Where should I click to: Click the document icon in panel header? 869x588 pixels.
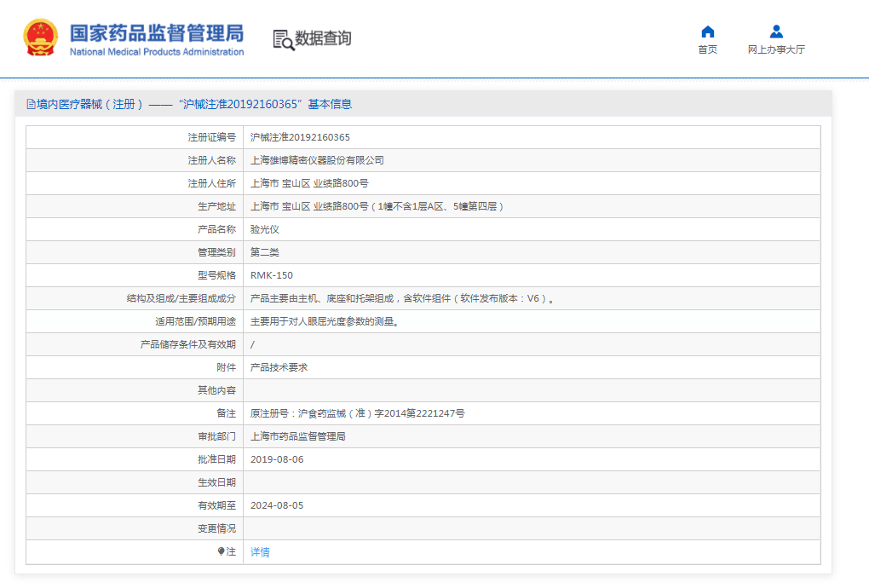point(31,104)
